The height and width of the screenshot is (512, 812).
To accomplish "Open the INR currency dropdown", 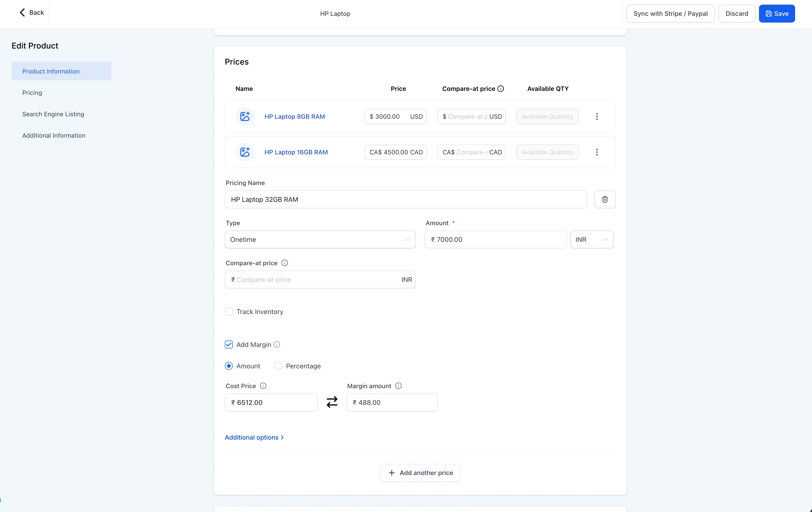I will [x=591, y=239].
